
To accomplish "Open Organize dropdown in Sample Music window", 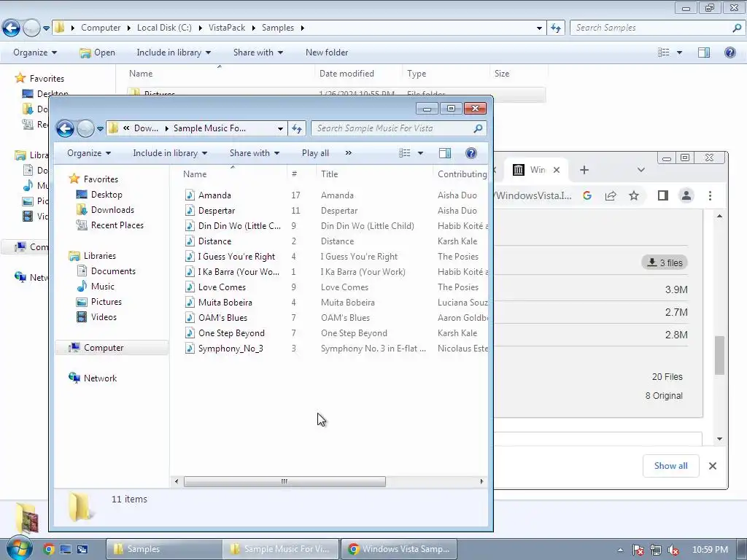I will click(89, 153).
